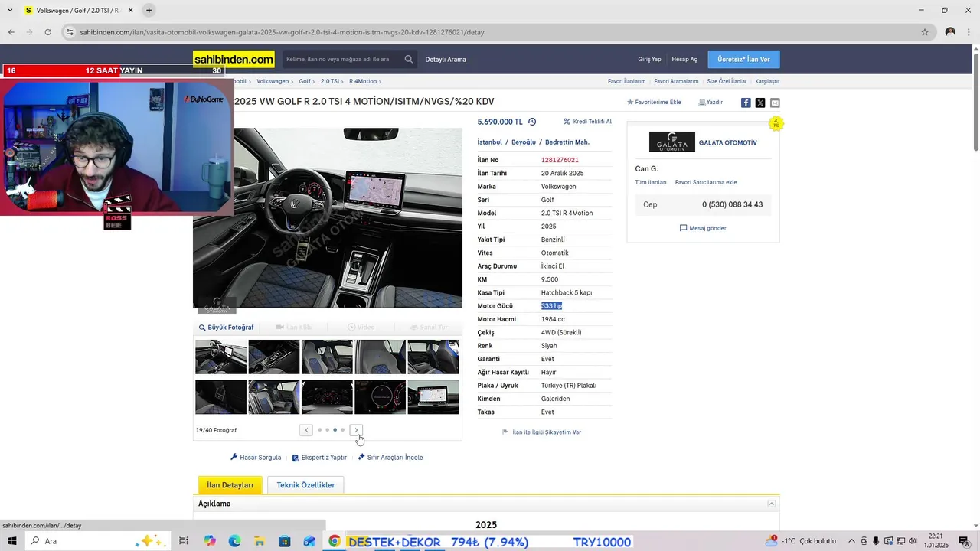Click the sahibinden.com logo
The image size is (980, 551).
(x=234, y=59)
